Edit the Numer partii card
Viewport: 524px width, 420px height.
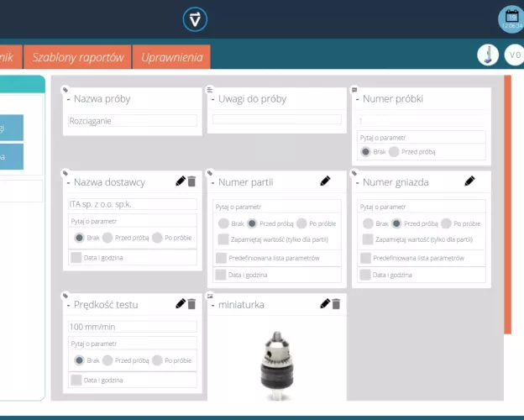point(325,181)
